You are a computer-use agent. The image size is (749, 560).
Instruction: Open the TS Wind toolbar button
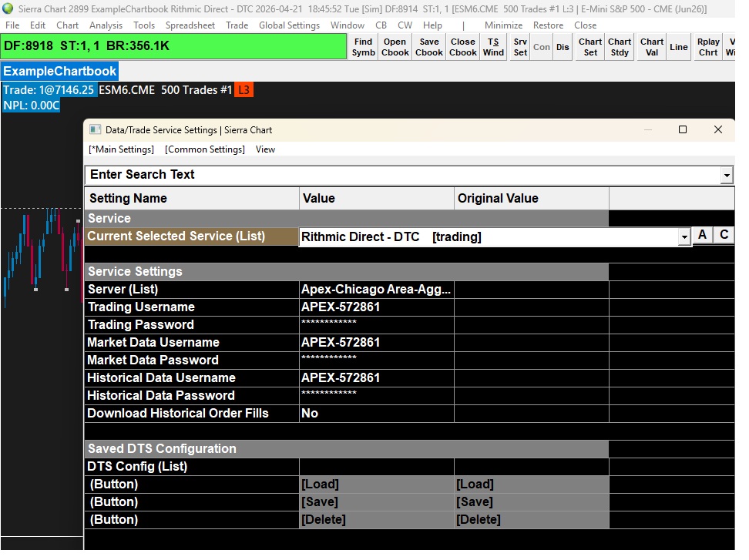pyautogui.click(x=493, y=47)
